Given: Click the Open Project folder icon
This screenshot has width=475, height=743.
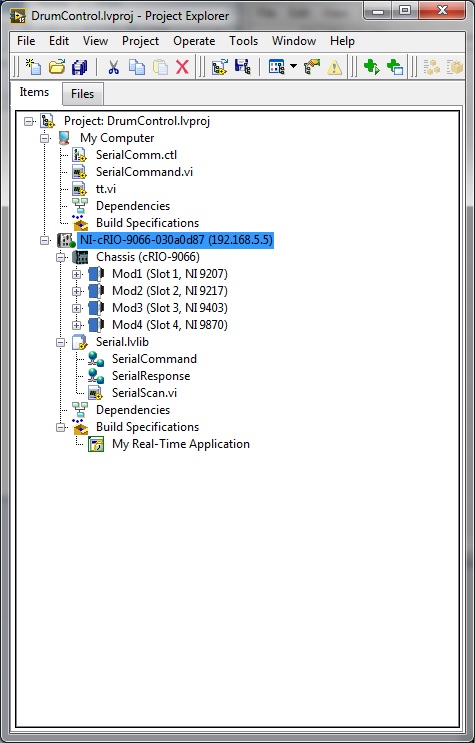Looking at the screenshot, I should pyautogui.click(x=56, y=67).
